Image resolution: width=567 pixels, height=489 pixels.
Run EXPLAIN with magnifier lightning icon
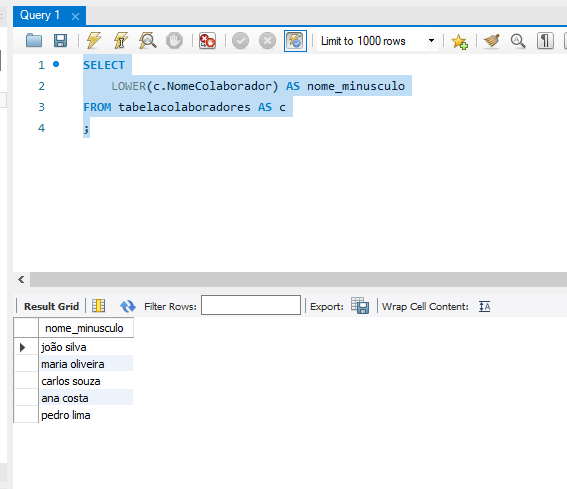coord(148,41)
